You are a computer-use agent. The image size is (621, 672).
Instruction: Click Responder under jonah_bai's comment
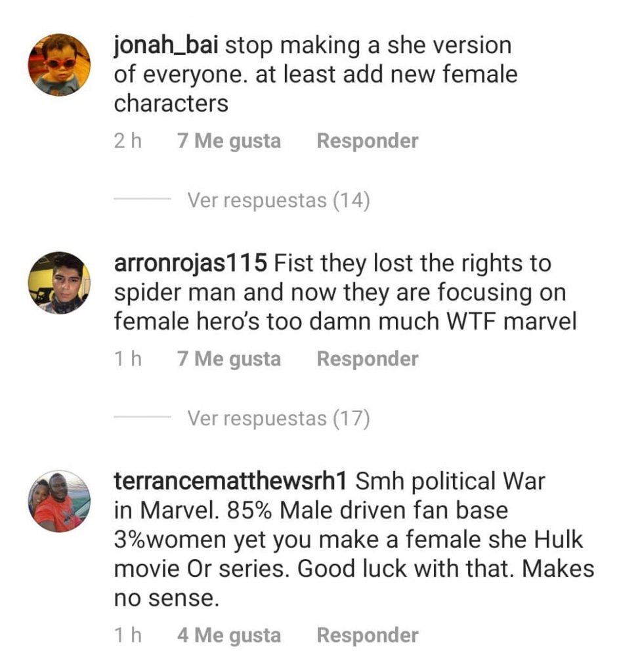[x=368, y=141]
